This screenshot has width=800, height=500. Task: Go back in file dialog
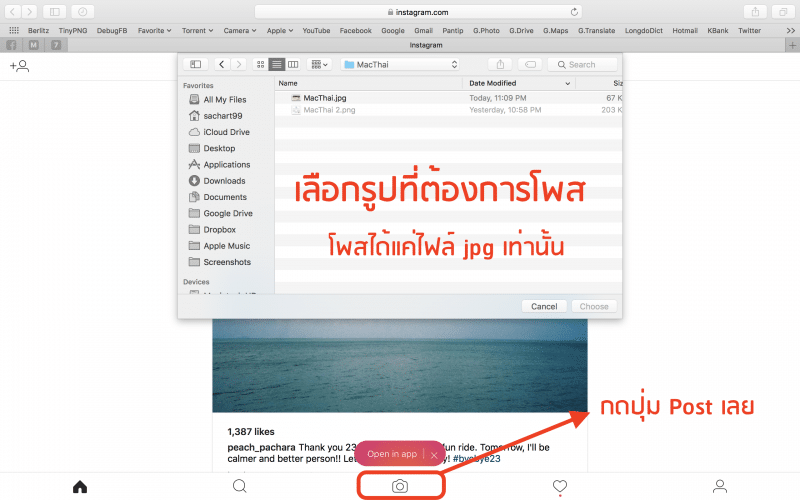[x=221, y=64]
